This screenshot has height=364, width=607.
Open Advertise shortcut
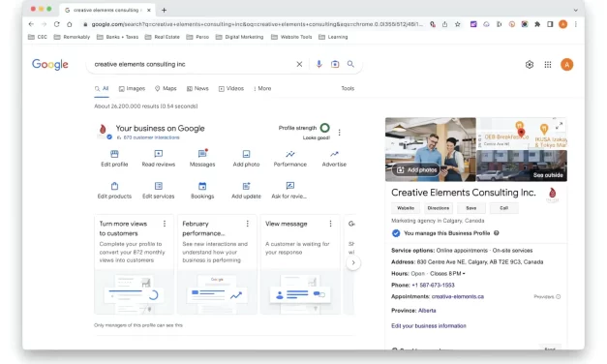(x=334, y=159)
